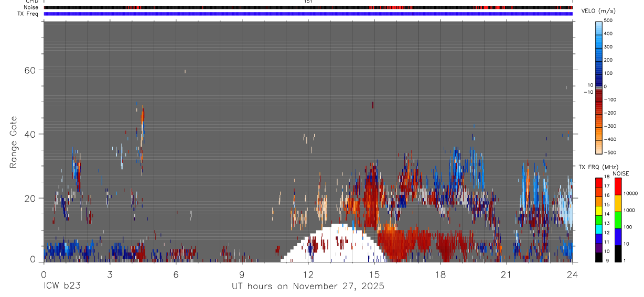644x297 pixels.
Task: Click the red top block of noise scale
Action: coord(618,186)
